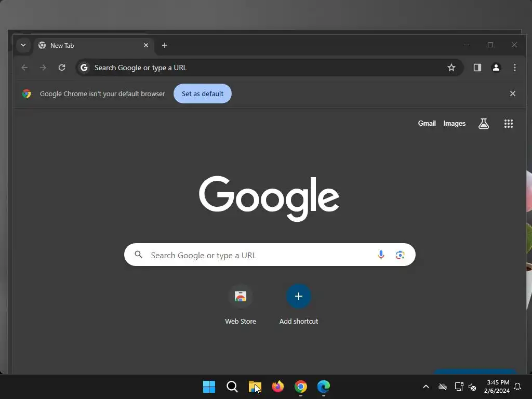Open the side panel
Screen dimensions: 532x399
477,68
